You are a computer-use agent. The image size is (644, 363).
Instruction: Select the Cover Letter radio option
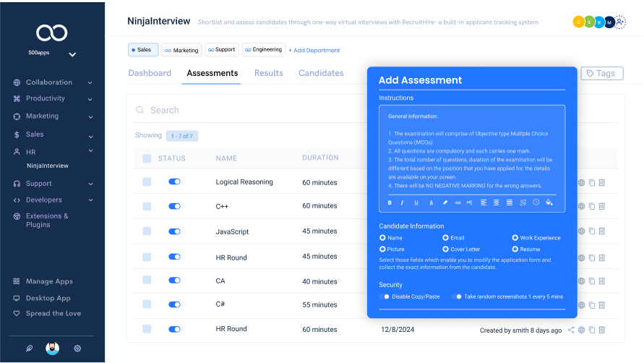pos(445,249)
